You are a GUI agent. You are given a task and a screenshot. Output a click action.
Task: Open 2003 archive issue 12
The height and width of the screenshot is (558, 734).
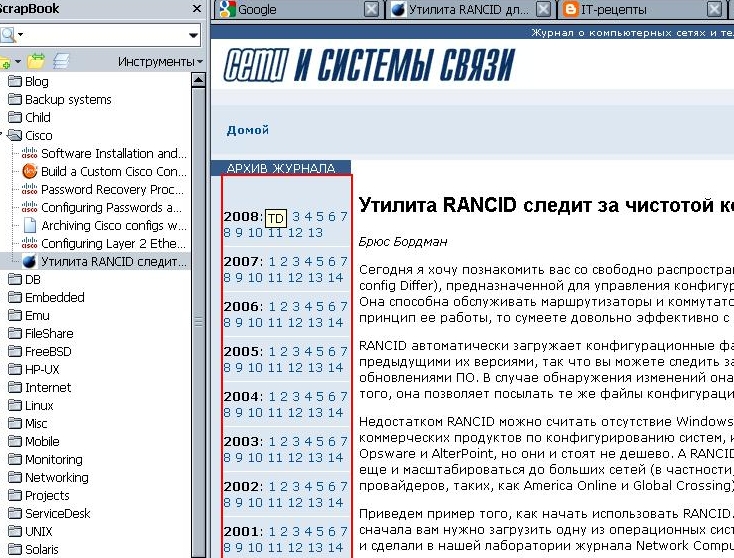click(295, 457)
